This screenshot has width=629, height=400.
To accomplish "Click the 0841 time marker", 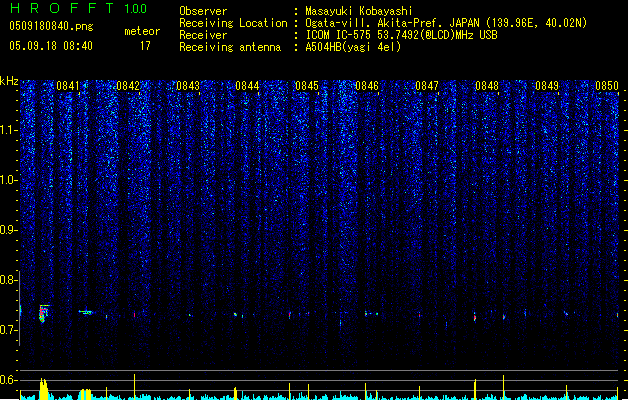I will click(x=68, y=86).
